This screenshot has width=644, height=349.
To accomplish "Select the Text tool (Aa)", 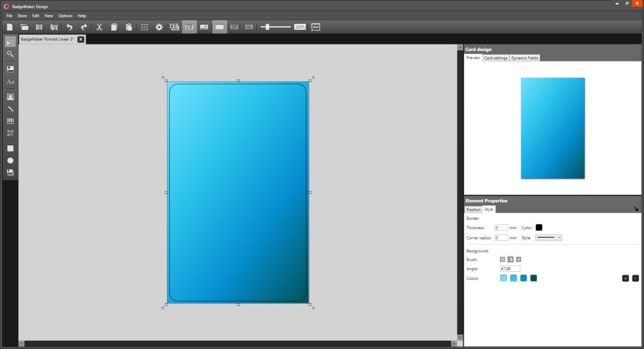I will click(9, 81).
